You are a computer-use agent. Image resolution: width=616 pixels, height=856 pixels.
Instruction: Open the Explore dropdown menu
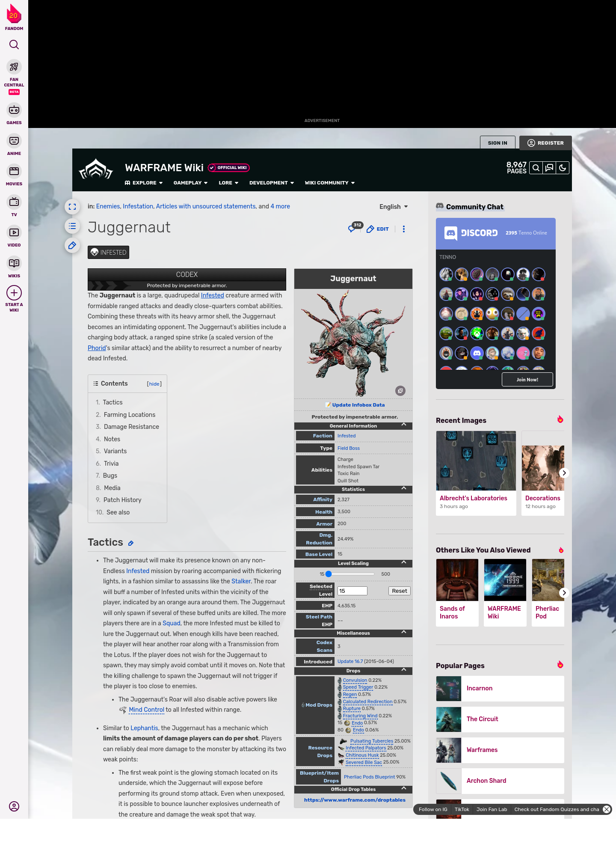point(144,183)
